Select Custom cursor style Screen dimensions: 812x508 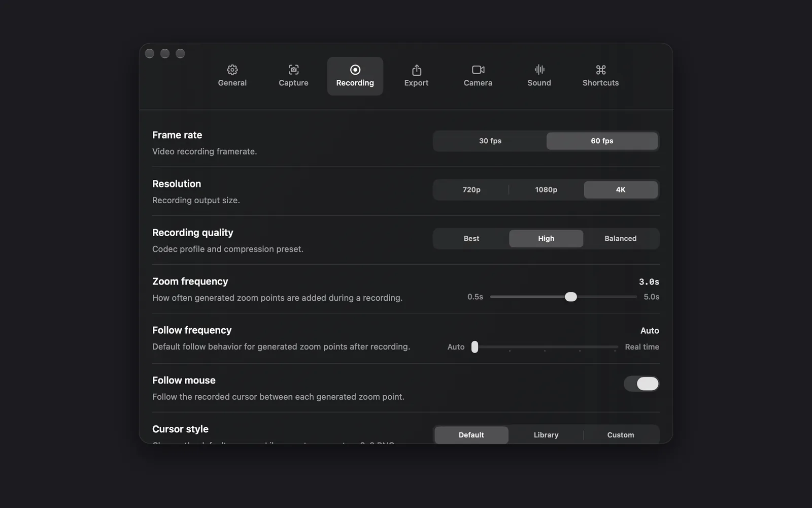[621, 435]
